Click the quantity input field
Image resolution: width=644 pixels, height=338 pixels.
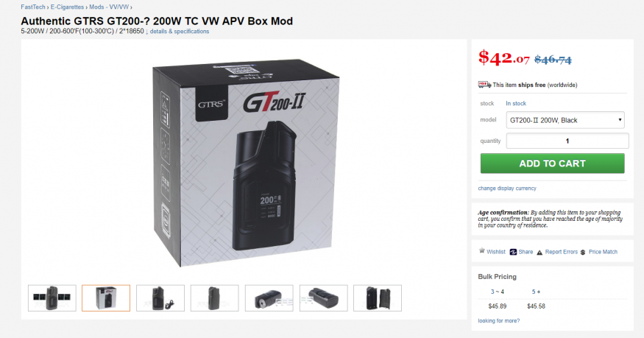tap(567, 141)
